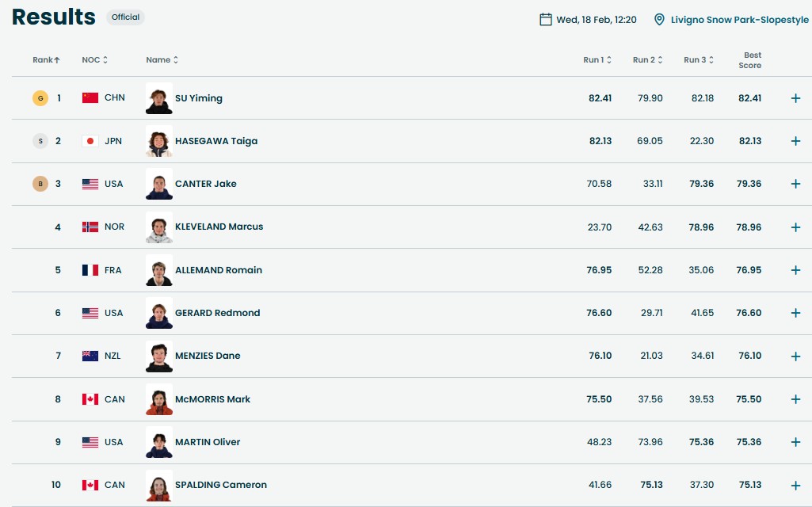
Task: Sort by Run 3 scores
Action: [699, 60]
